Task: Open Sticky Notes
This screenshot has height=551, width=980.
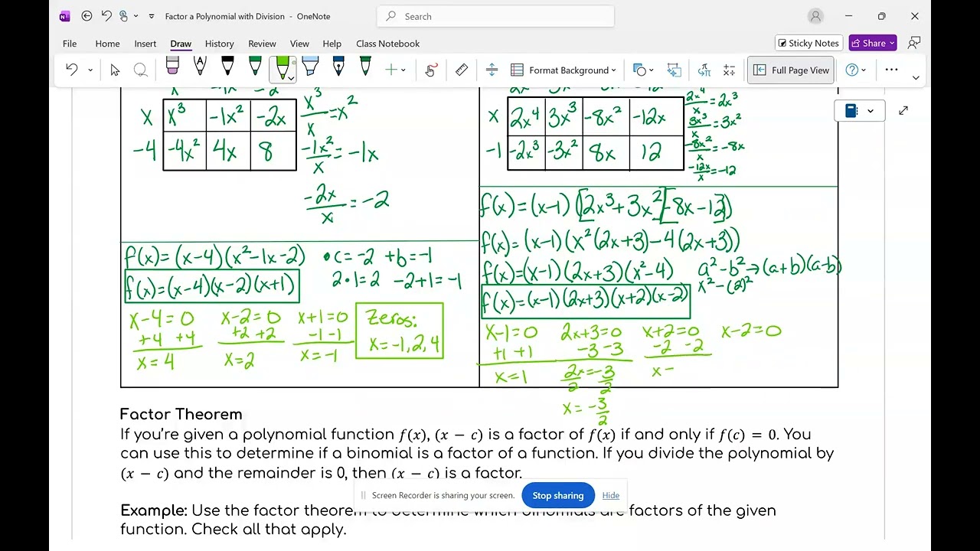Action: (808, 44)
